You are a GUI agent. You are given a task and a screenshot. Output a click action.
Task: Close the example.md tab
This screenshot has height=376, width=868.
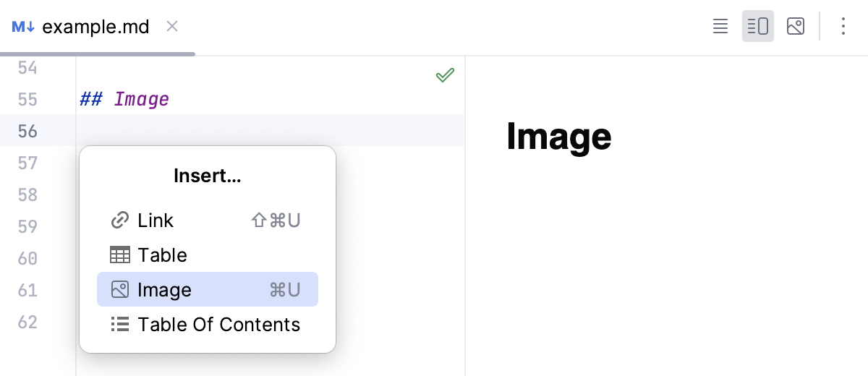(172, 27)
